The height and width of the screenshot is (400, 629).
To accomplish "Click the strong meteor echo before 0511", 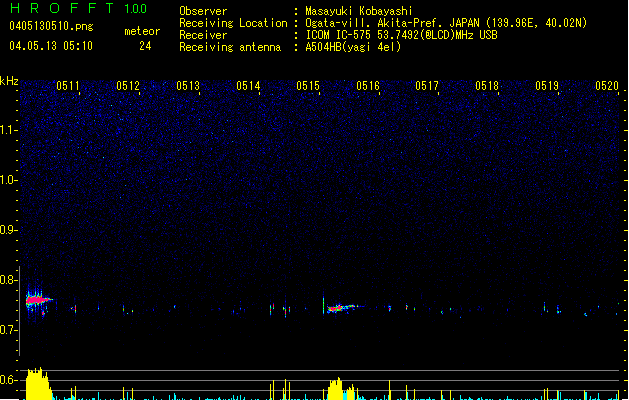I will coord(38,301).
